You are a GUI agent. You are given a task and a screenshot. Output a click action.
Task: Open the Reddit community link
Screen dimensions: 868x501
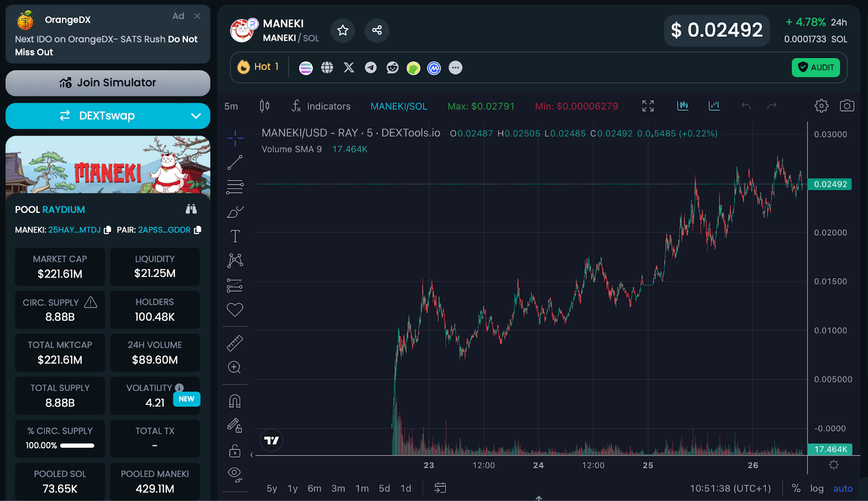click(392, 68)
